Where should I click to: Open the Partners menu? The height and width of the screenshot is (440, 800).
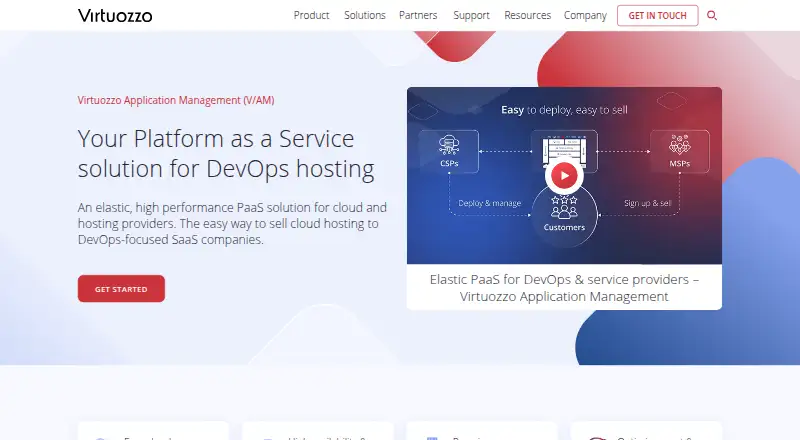click(x=418, y=15)
